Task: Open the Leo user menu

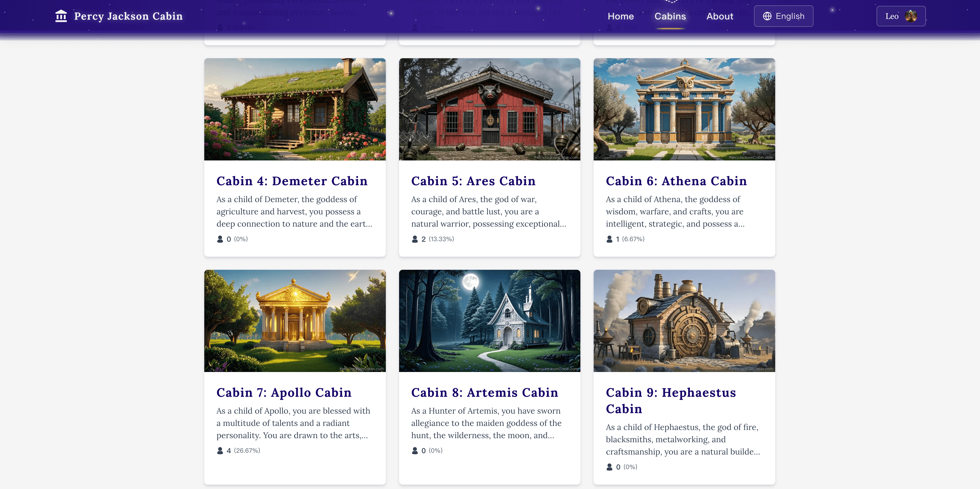Action: [901, 16]
